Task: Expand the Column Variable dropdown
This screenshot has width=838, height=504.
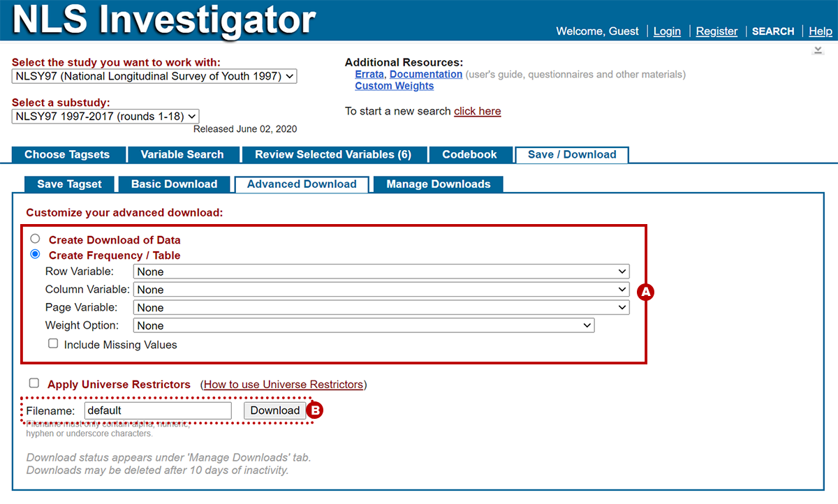Action: 381,290
